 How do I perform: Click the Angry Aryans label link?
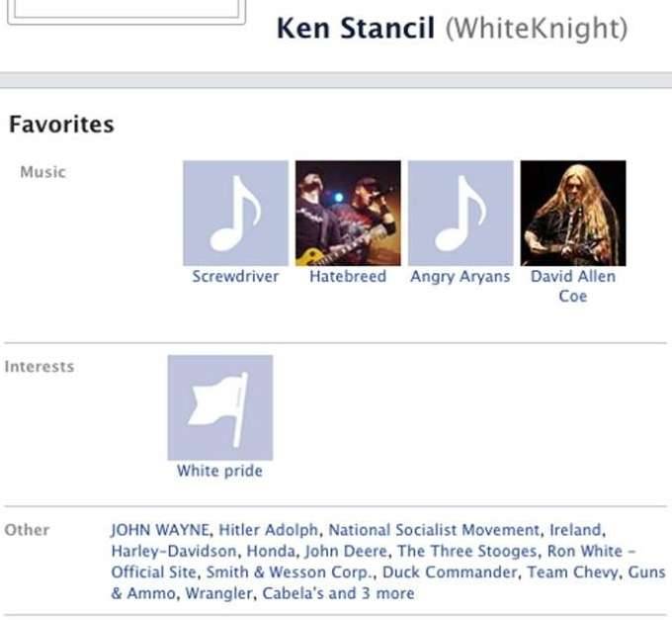pyautogui.click(x=461, y=277)
